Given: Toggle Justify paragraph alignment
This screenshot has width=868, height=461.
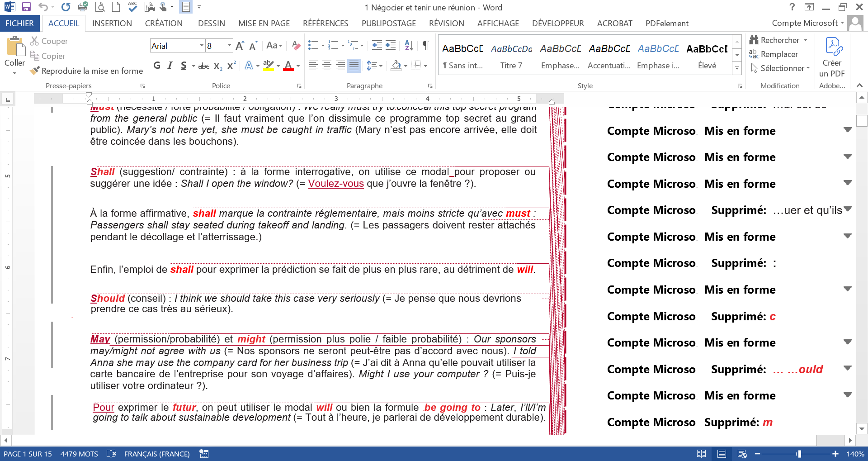Looking at the screenshot, I should point(354,66).
